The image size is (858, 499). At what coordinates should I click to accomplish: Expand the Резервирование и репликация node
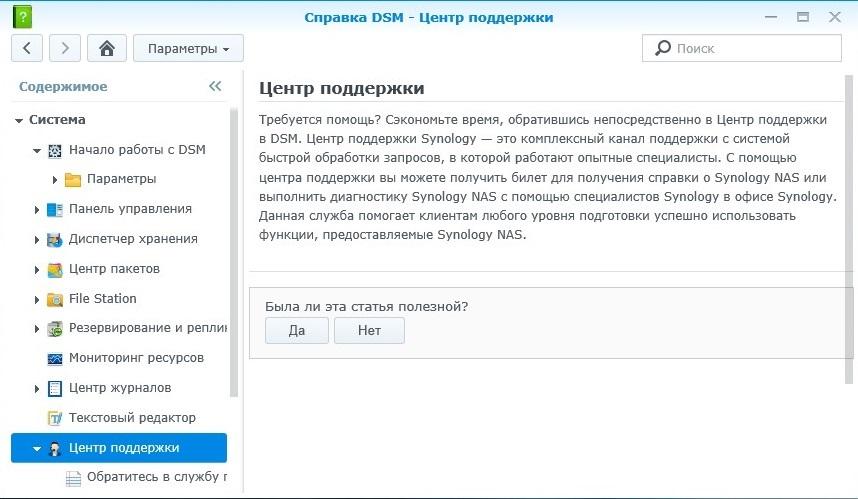37,329
